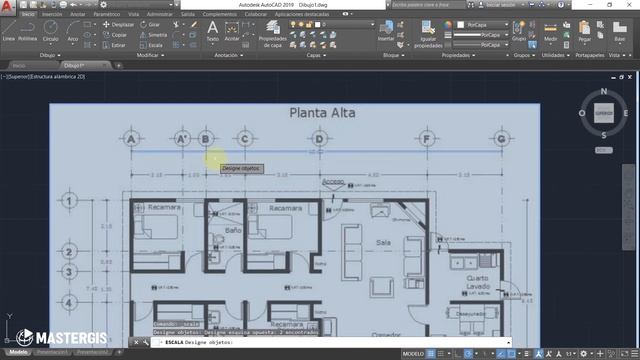Click the MODELO status bar button
Image resolution: width=640 pixels, height=360 pixels.
pos(413,354)
